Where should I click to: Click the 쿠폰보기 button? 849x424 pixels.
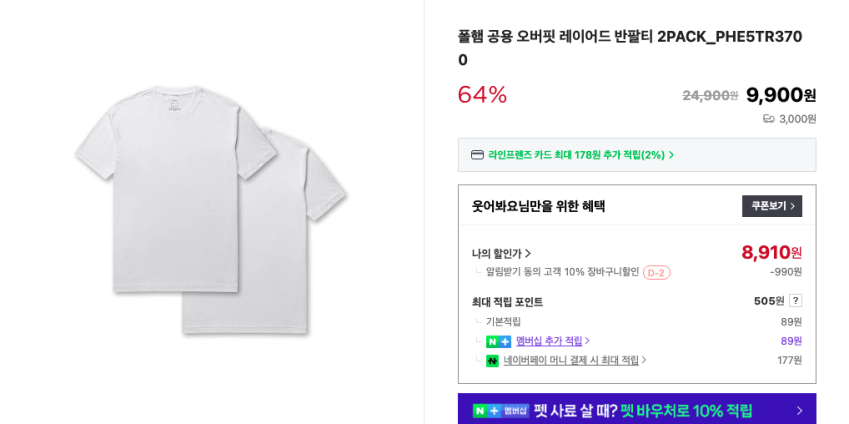click(x=772, y=206)
